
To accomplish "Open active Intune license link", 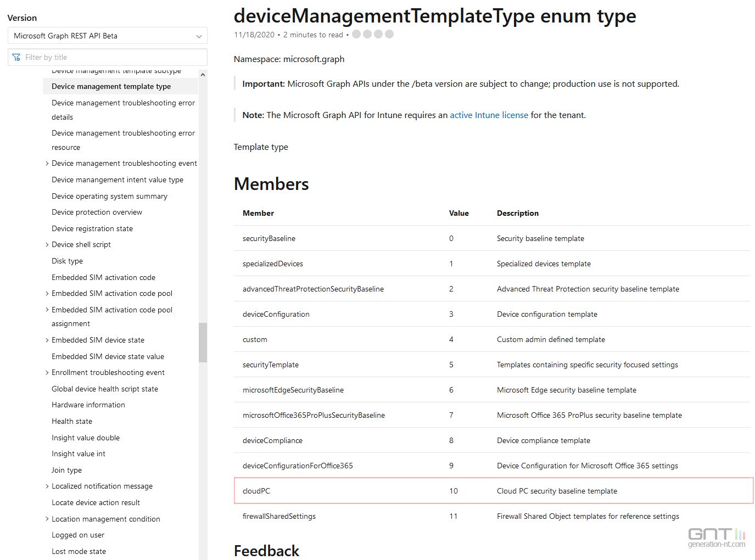I will pyautogui.click(x=489, y=115).
